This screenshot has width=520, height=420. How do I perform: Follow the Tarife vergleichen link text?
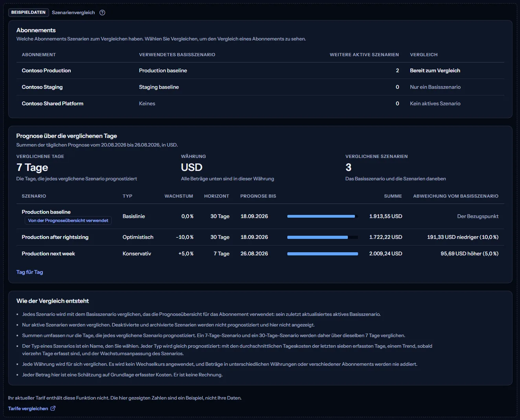click(x=28, y=409)
